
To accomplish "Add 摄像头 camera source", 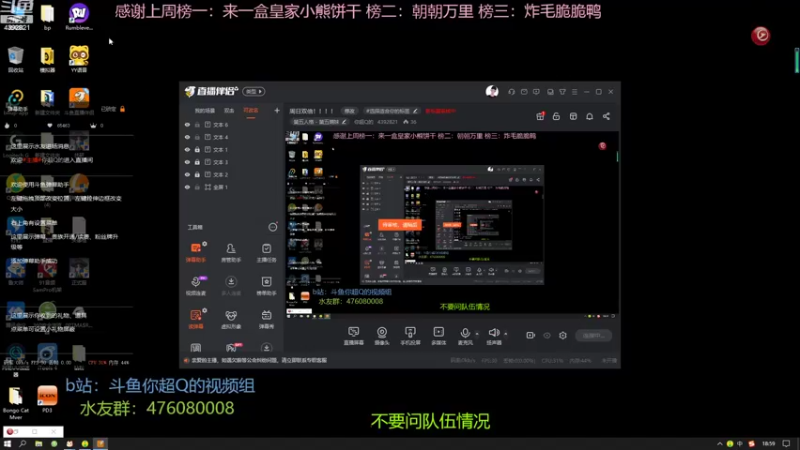I will point(382,336).
